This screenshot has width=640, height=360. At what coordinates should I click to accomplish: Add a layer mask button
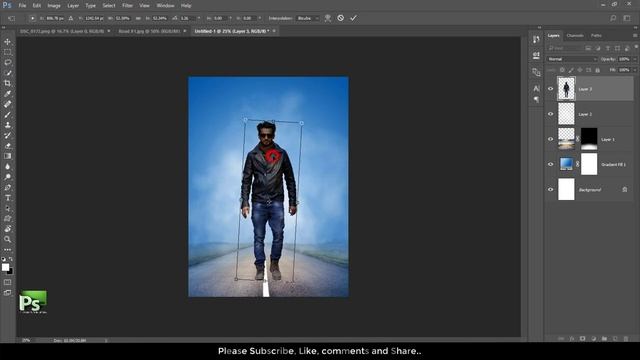pyautogui.click(x=582, y=338)
